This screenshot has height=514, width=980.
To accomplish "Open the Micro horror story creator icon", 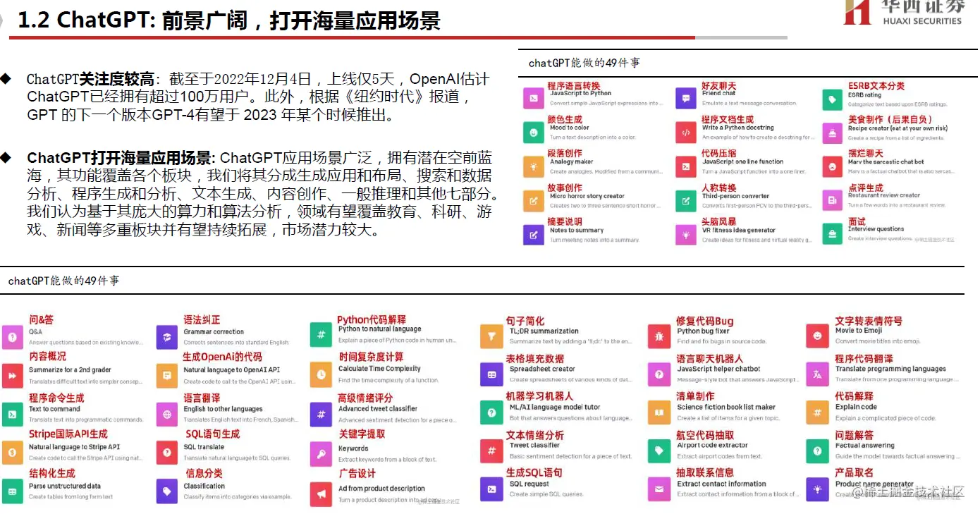I will click(x=534, y=200).
